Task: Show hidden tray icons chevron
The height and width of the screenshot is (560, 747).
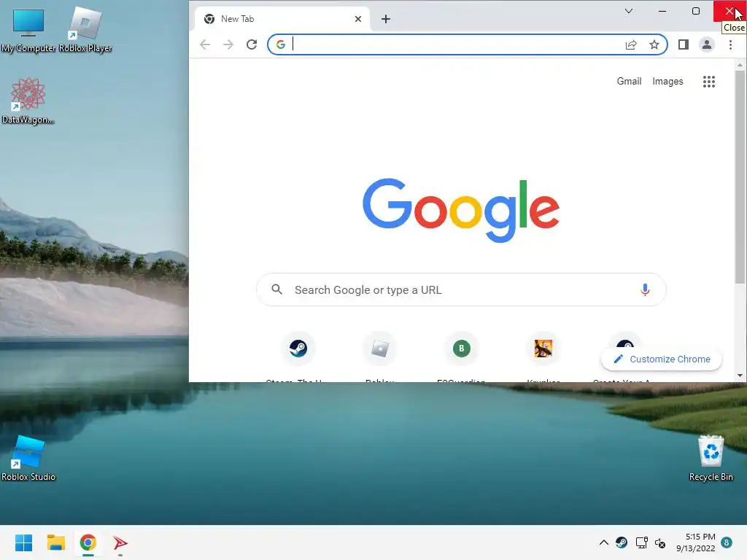Action: 603,542
